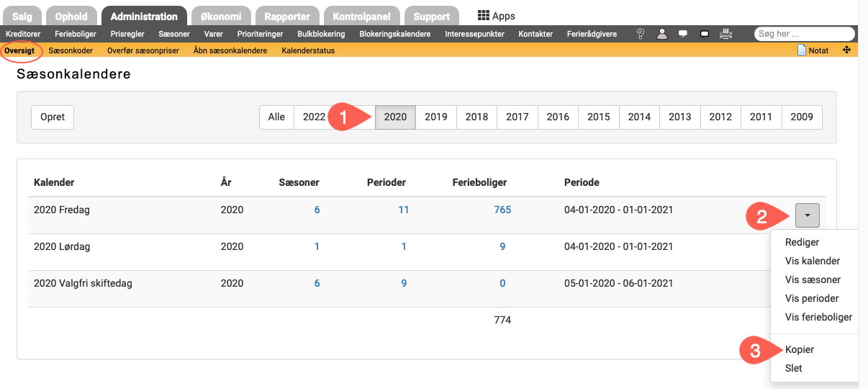Open the Sæsoner menu
868x389 pixels.
click(174, 34)
